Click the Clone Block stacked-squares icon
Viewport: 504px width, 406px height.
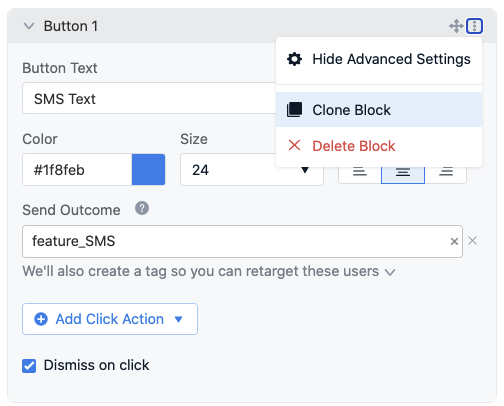(x=294, y=110)
